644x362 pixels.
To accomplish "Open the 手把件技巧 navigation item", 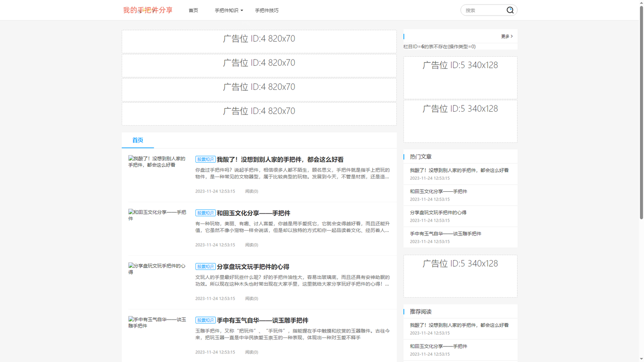I will (x=267, y=10).
